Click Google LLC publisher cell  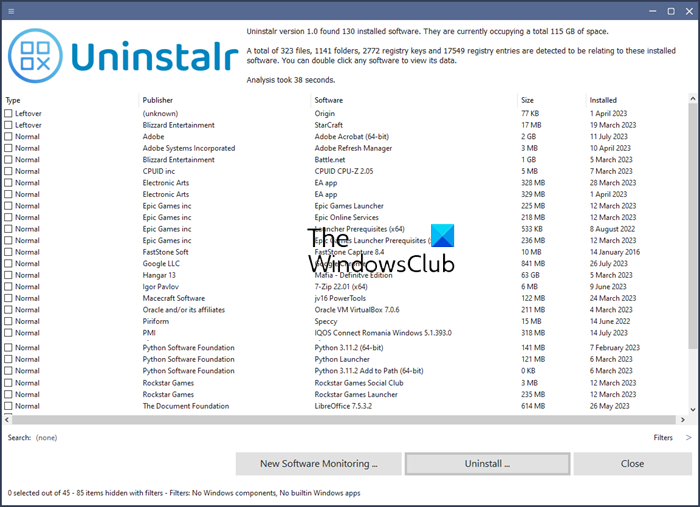pyautogui.click(x=161, y=264)
